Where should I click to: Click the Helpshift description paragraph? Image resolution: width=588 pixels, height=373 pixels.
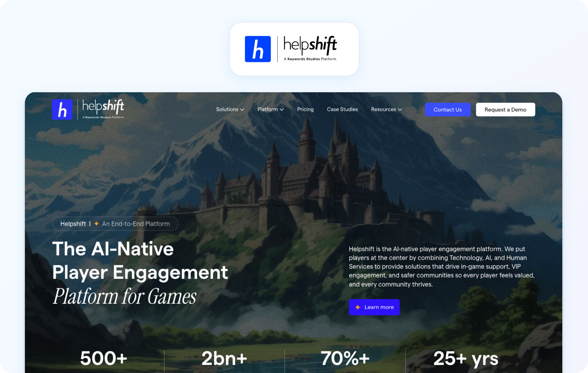pos(442,267)
